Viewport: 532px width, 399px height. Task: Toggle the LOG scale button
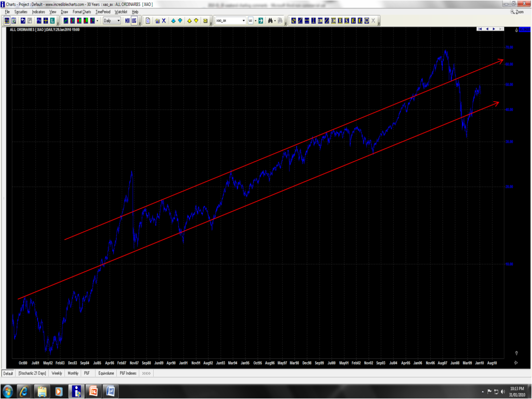(134, 21)
